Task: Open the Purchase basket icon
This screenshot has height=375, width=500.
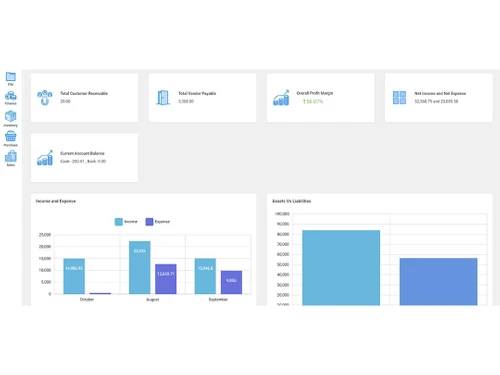Action: (x=11, y=136)
